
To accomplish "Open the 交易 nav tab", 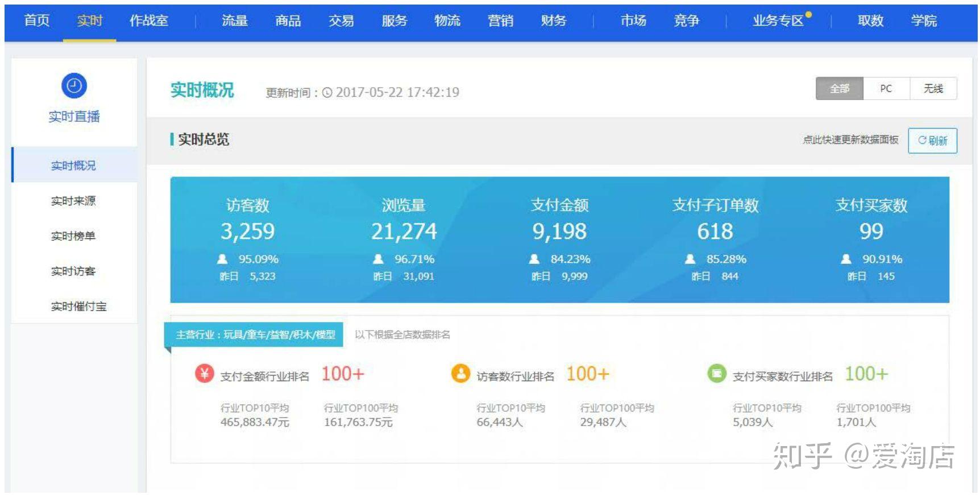I will tap(341, 21).
